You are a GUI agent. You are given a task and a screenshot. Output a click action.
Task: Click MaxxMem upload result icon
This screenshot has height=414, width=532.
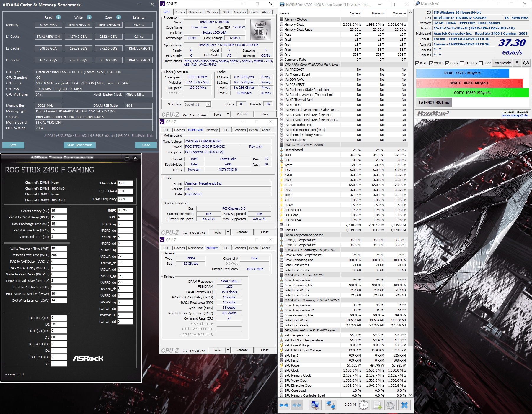point(517,63)
